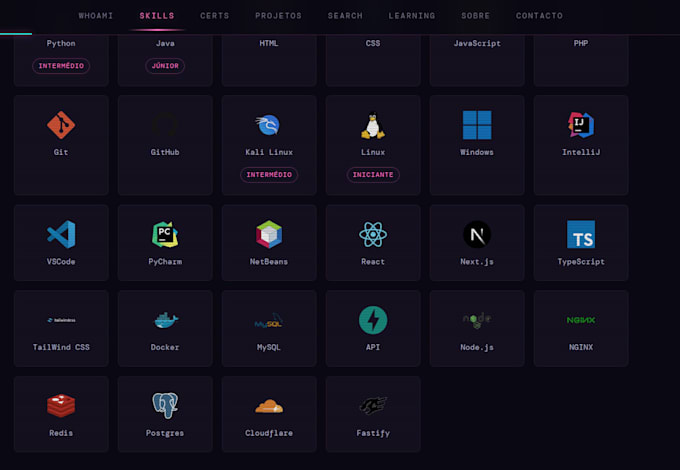This screenshot has height=470, width=680.
Task: Click the Git label text
Action: click(x=61, y=152)
